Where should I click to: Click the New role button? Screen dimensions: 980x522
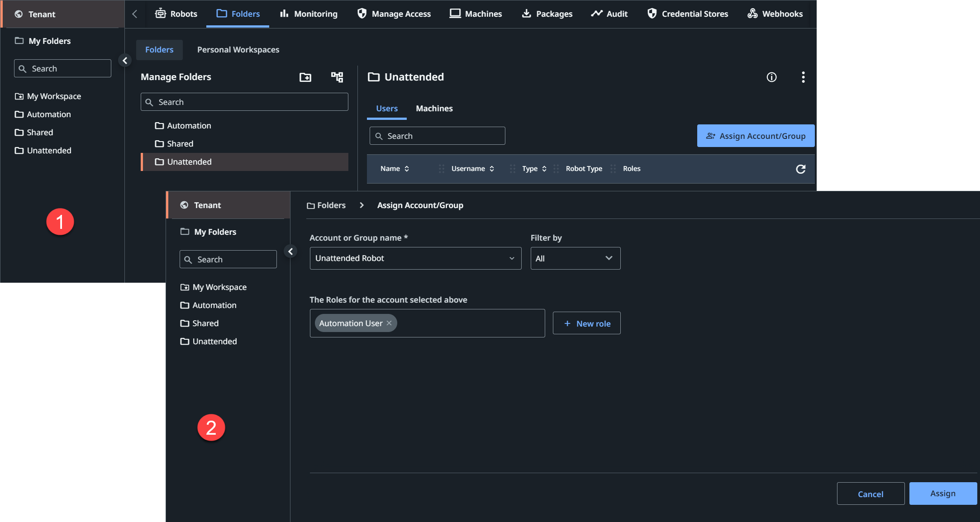click(586, 323)
